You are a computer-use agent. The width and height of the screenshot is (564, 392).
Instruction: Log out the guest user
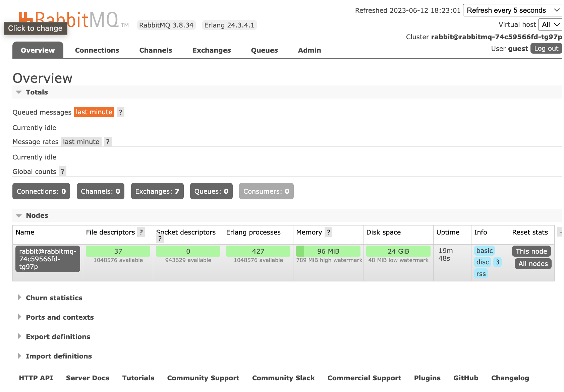(546, 48)
